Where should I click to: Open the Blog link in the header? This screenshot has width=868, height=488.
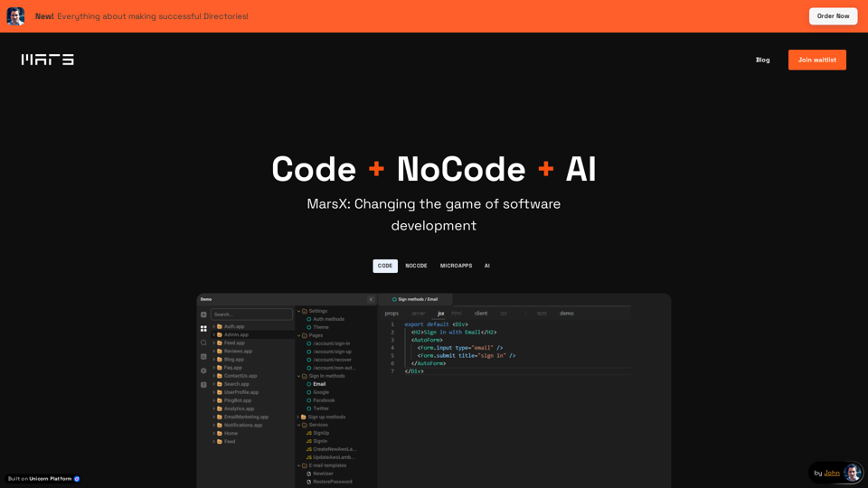(x=763, y=60)
